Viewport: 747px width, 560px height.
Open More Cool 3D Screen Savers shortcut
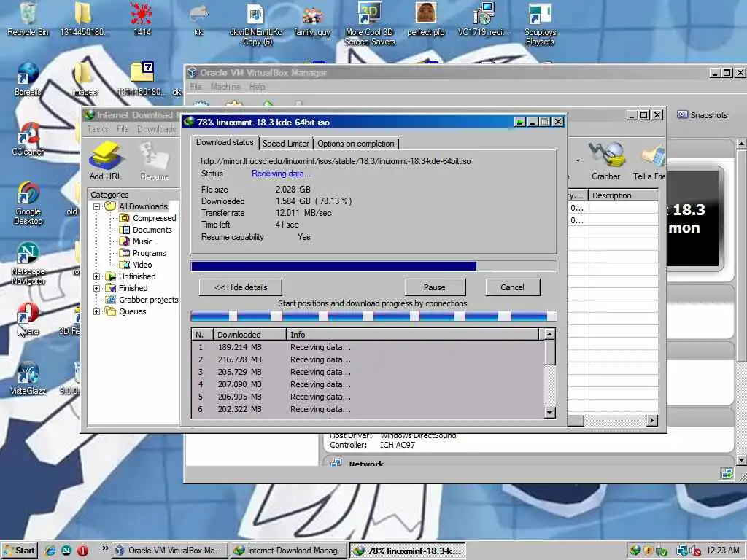370,23
